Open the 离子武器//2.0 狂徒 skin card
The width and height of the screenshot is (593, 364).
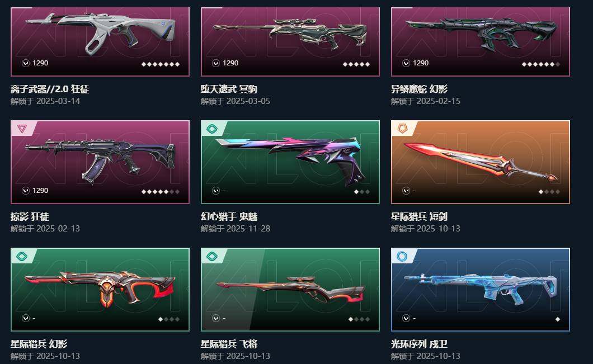100,41
